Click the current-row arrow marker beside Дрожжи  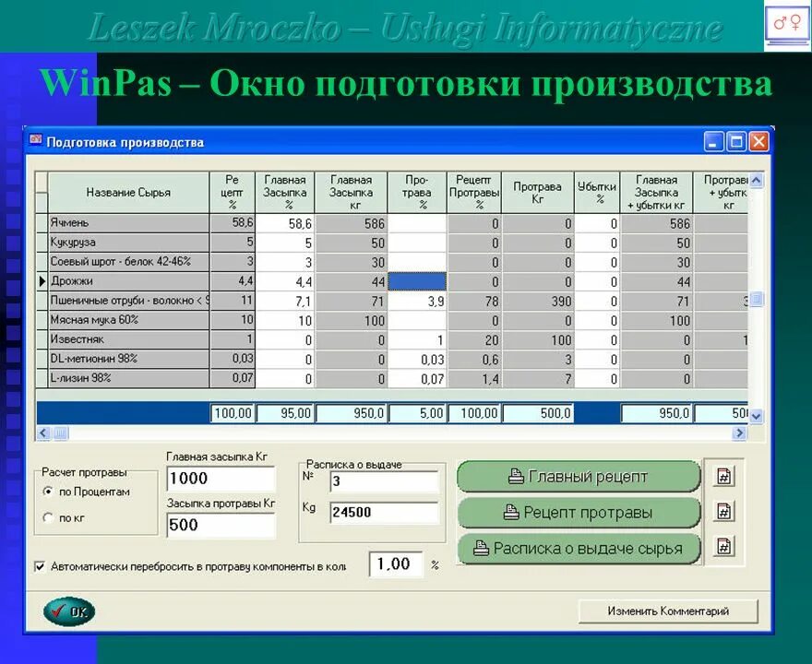click(42, 281)
